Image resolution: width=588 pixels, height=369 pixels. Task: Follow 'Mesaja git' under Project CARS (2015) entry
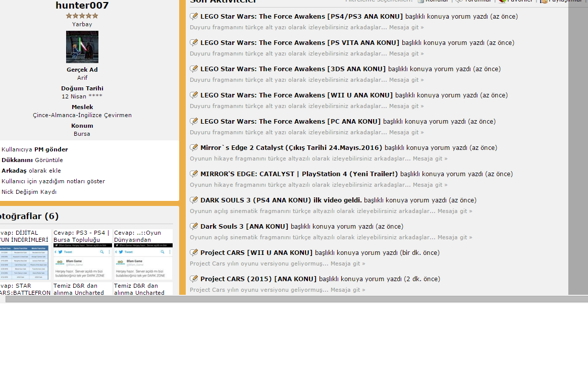[x=348, y=290]
